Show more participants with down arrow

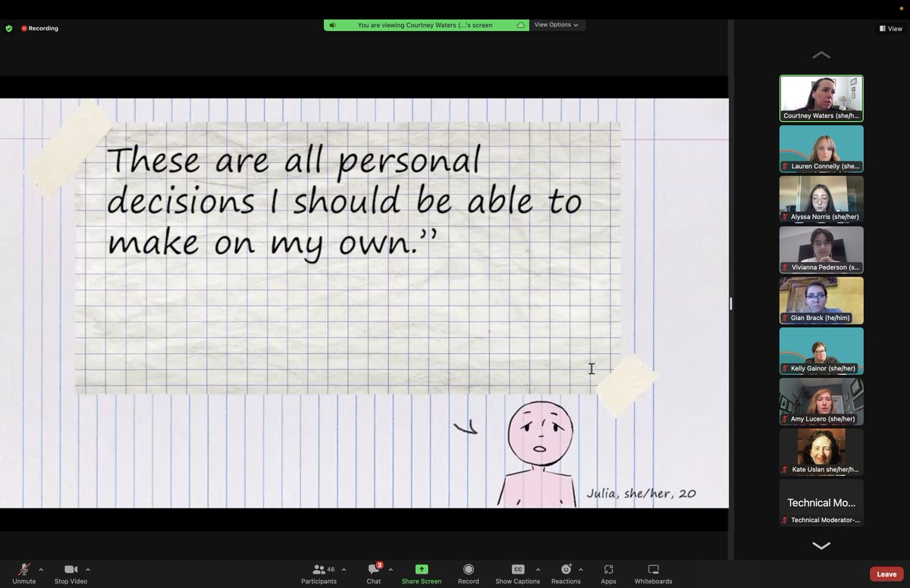[x=821, y=546]
